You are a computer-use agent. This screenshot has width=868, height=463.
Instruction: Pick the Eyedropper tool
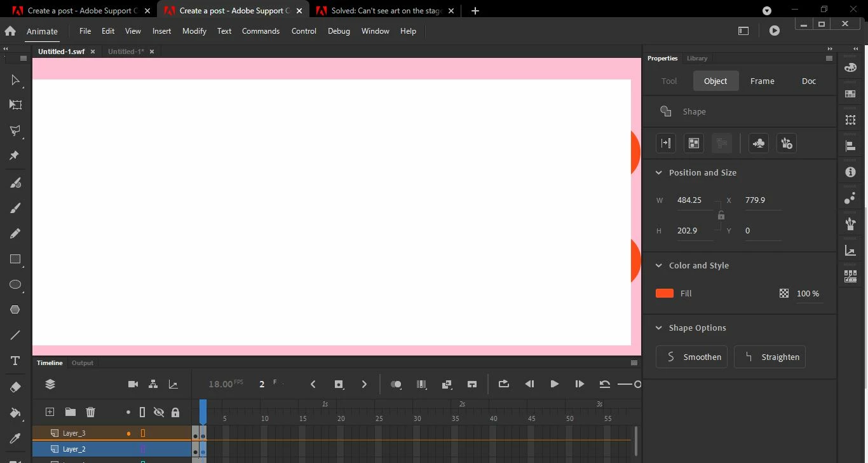coord(16,438)
